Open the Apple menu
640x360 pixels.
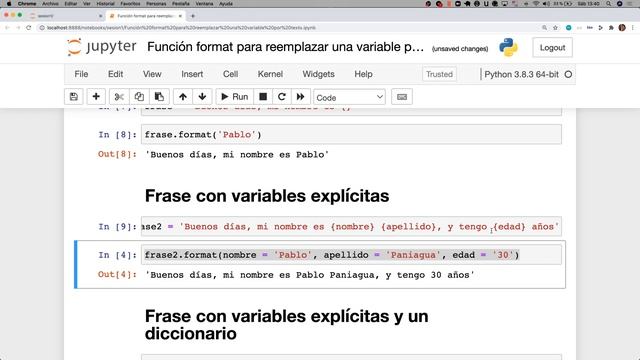pos(9,4)
